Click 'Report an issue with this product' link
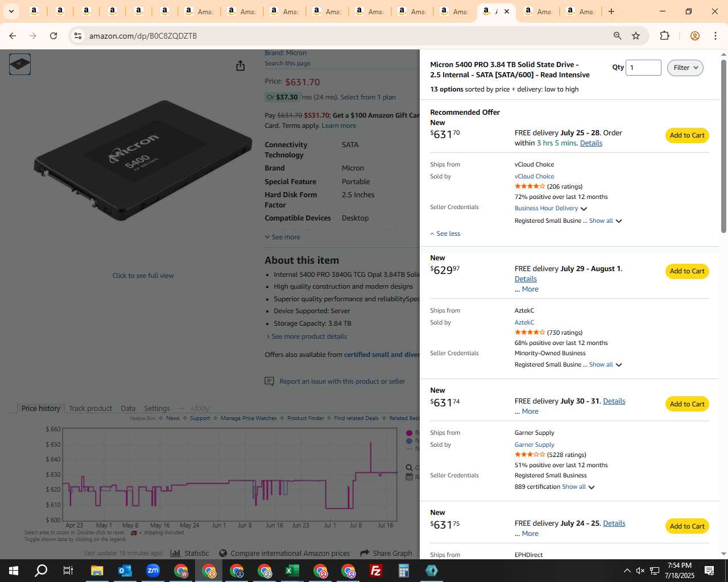This screenshot has width=728, height=582. tap(342, 381)
